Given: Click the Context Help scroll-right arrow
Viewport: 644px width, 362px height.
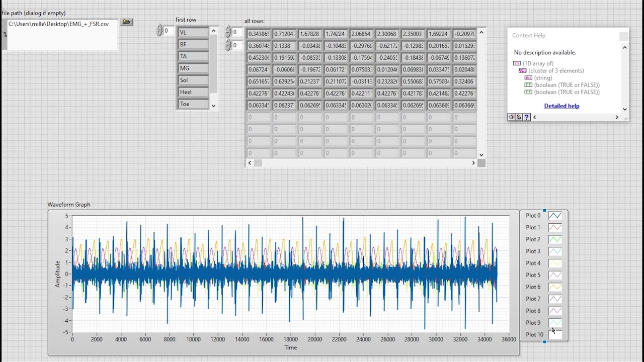Looking at the screenshot, I should pyautogui.click(x=617, y=117).
